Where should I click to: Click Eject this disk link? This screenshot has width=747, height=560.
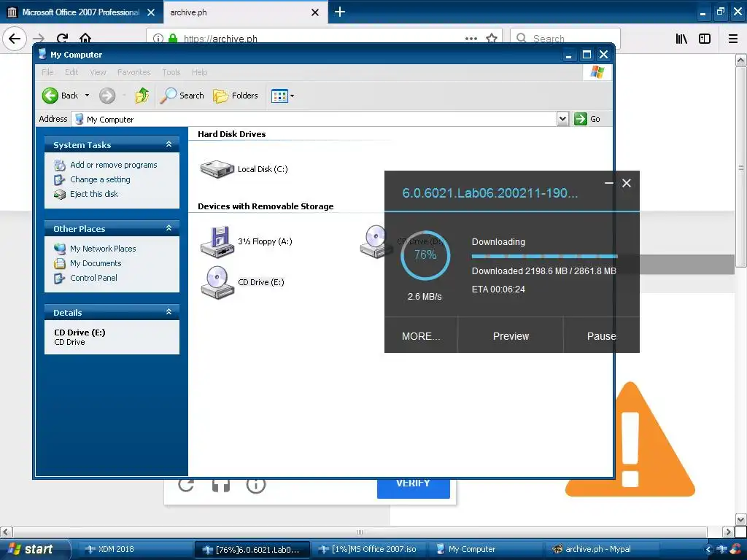94,194
